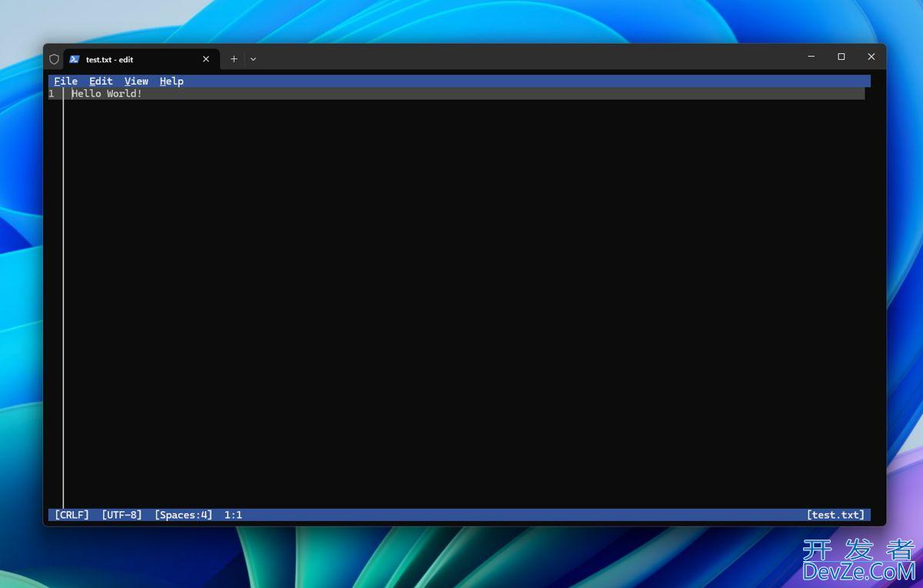Click line number 1 in the gutter
This screenshot has width=923, height=588.
(52, 94)
